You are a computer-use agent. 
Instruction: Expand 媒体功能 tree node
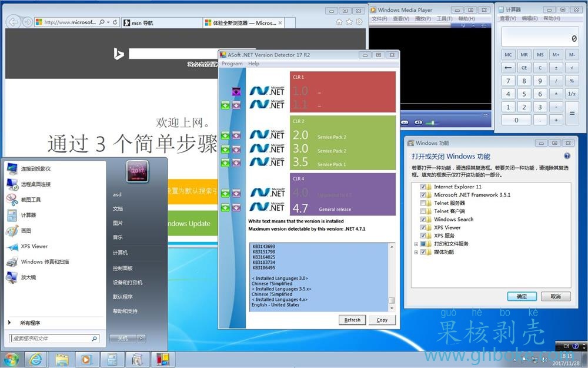click(x=416, y=252)
